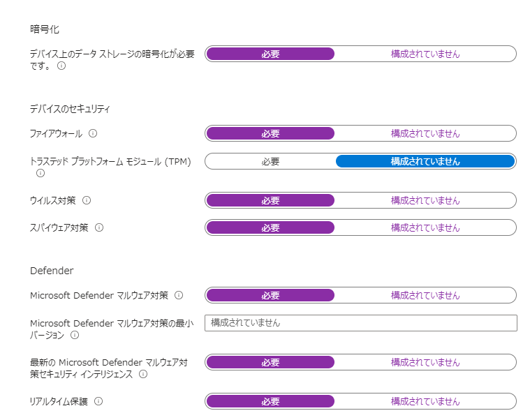
Task: Set Microsoft Defender マルウェア対策 to 構成されていません
Action: pos(425,295)
